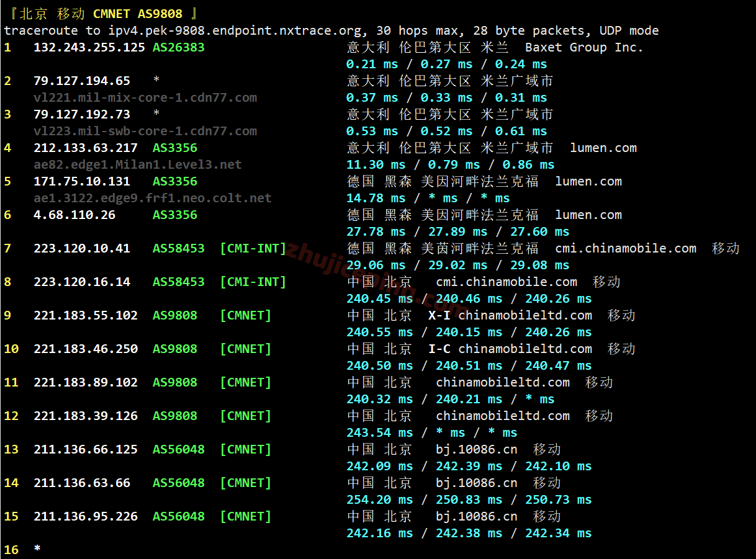Click AS3356 on hop 6
The height and width of the screenshot is (559, 756).
click(x=175, y=215)
